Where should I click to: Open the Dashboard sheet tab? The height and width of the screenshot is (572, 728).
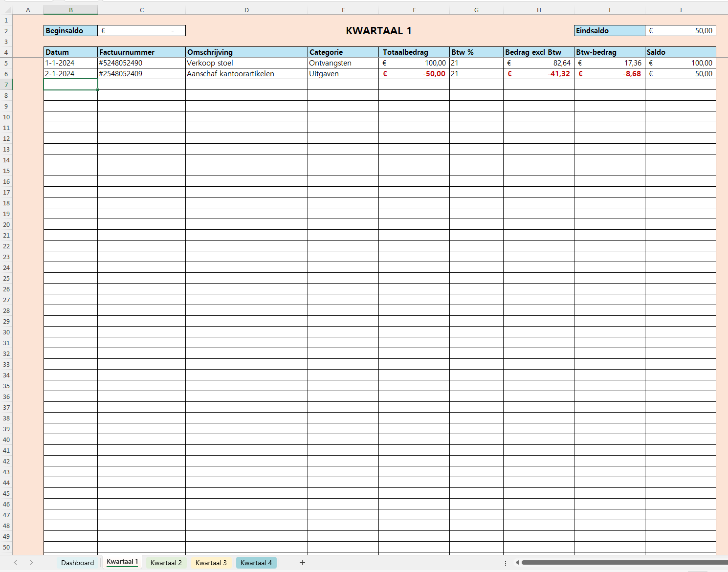[x=77, y=563]
